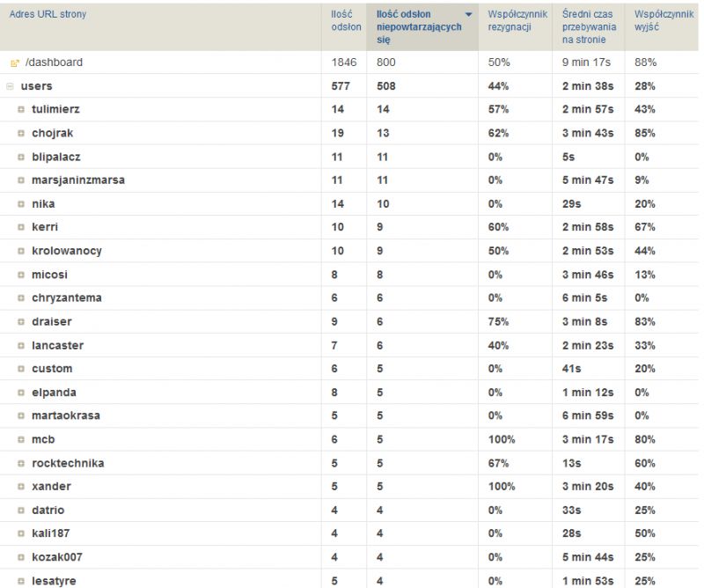Click the 6 min 59s time for martaokrasa
704x588 pixels.
588,416
